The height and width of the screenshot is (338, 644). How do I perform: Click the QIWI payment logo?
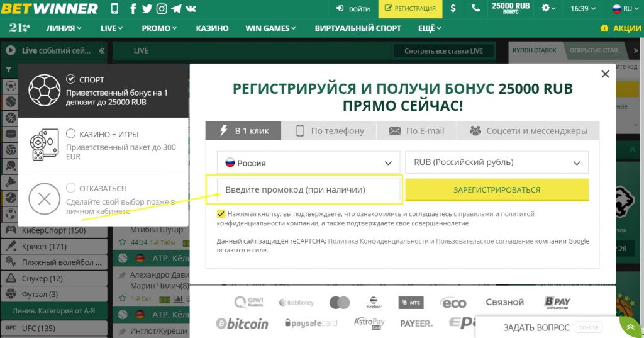pos(249,302)
